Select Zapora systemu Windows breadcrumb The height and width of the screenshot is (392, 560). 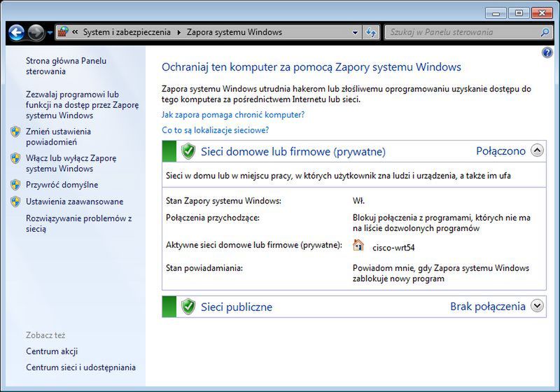pos(234,32)
